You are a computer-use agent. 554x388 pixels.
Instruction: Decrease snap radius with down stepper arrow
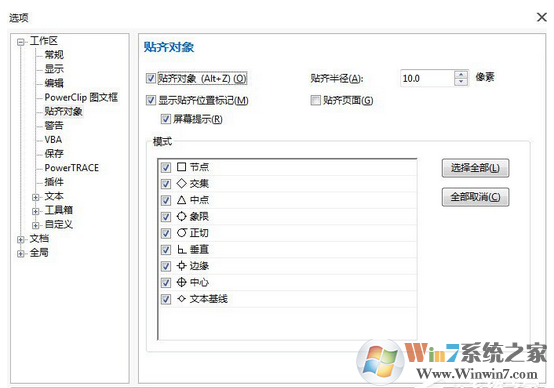pyautogui.click(x=461, y=82)
